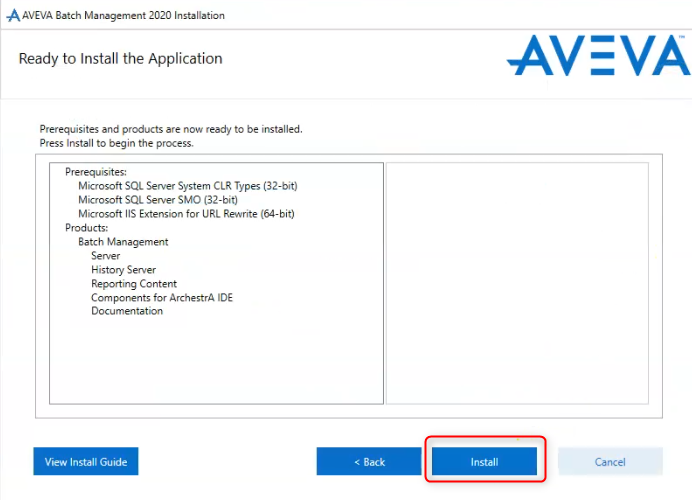
Task: Cancel the installation
Action: click(x=610, y=462)
